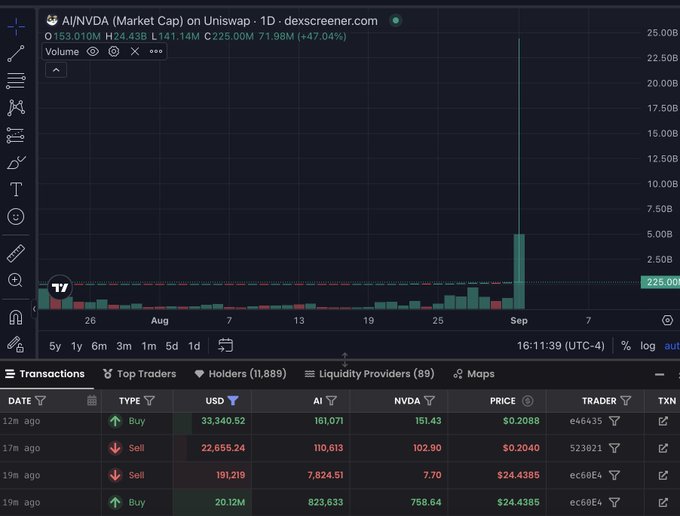Open transaction link for 33,340.52 buy
The image size is (680, 516).
coord(663,421)
